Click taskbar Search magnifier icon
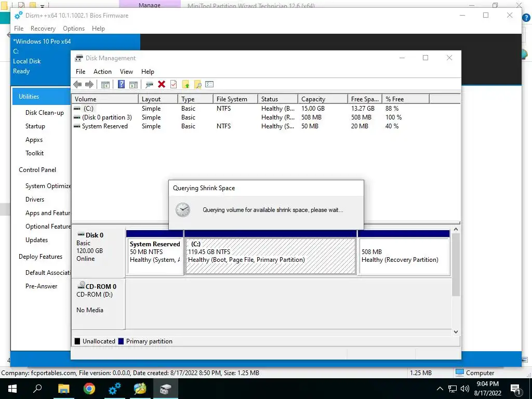Screen dimensions: 532x399 click(x=37, y=389)
